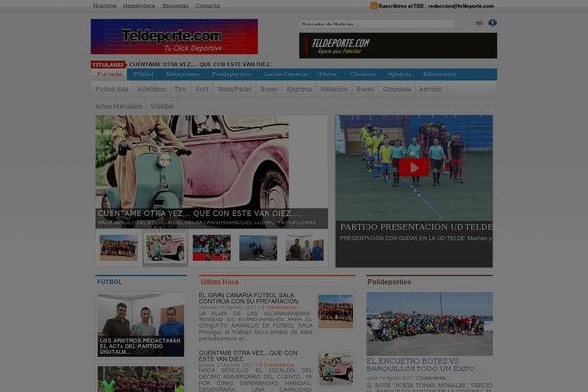The width and height of the screenshot is (588, 392).
Task: Click the RSS feed icon
Action: point(373,6)
